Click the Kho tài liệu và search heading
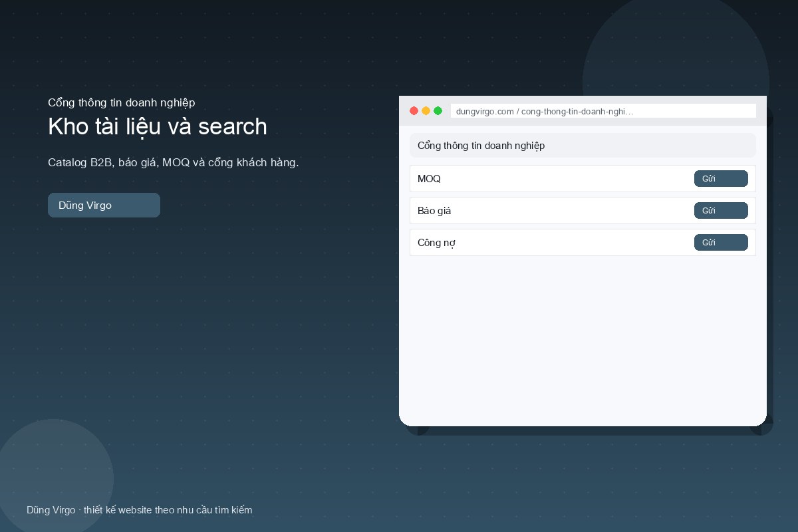798x532 pixels. pos(158,126)
